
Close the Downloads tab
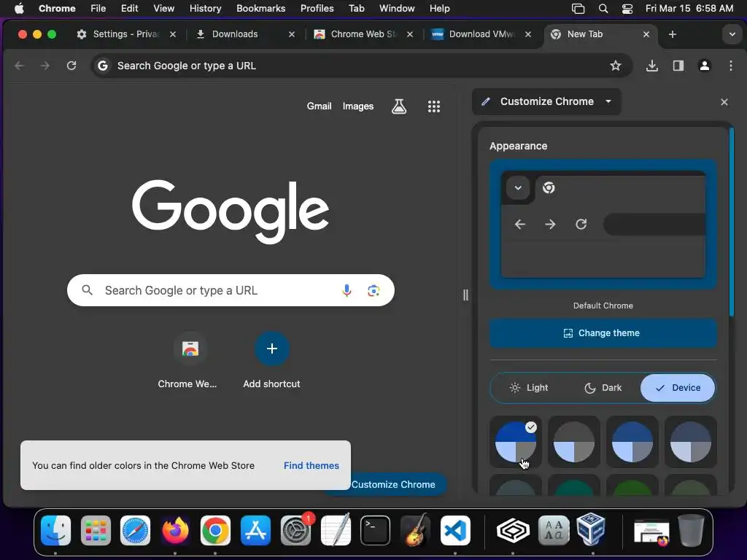[292, 34]
